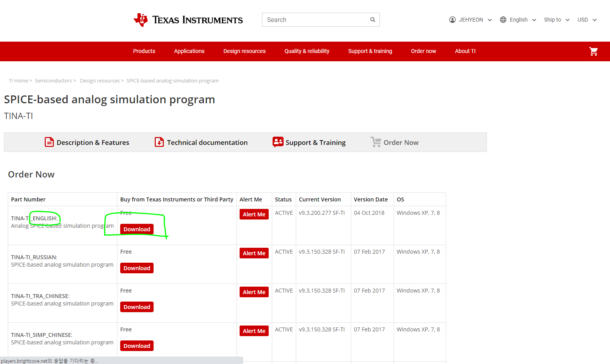The image size is (610, 364).
Task: Switch to Description & Features tab
Action: point(87,142)
